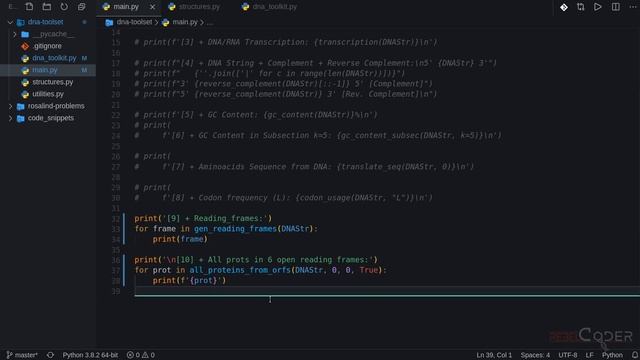Expand the rosalind-problems folder
The width and height of the screenshot is (640, 360).
[x=10, y=106]
